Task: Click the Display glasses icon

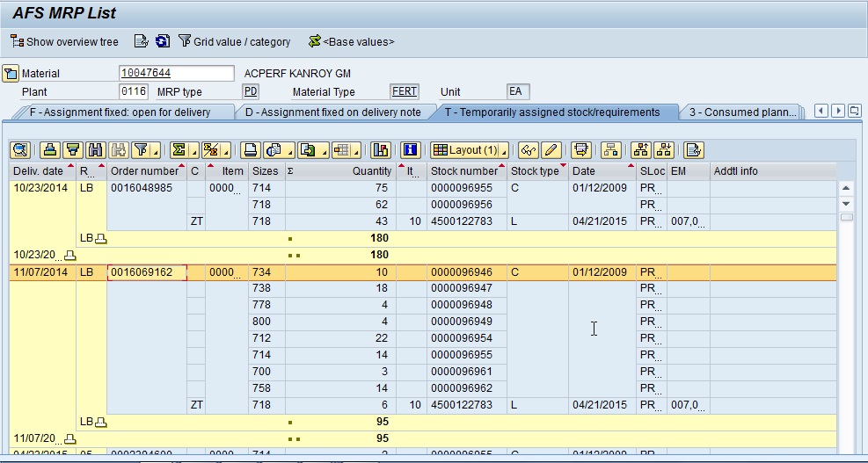Action: (528, 149)
